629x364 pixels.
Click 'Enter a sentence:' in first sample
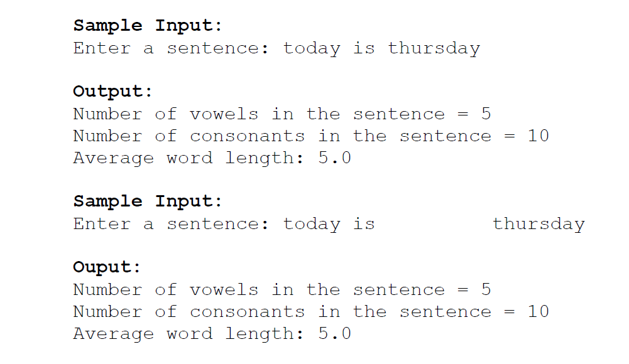(171, 48)
